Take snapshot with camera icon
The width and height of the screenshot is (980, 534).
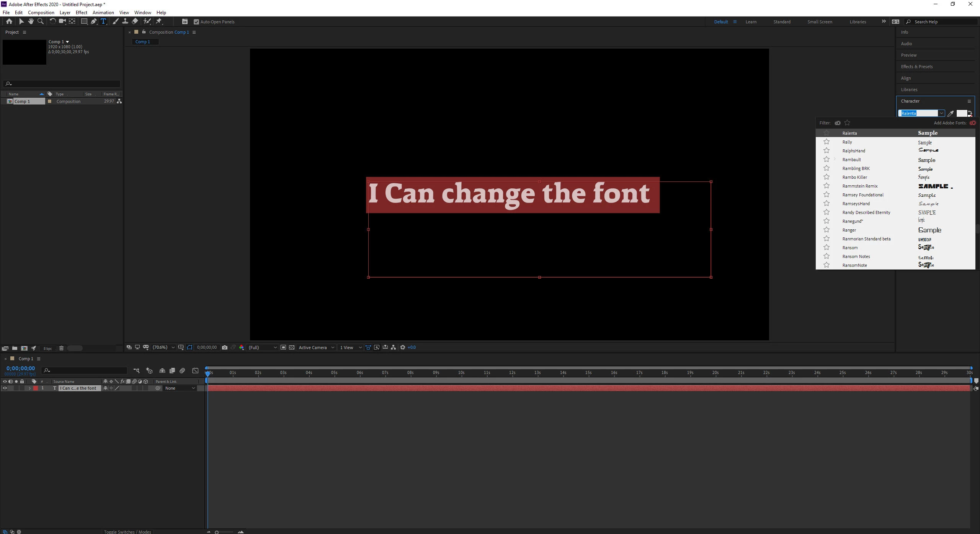pyautogui.click(x=225, y=348)
